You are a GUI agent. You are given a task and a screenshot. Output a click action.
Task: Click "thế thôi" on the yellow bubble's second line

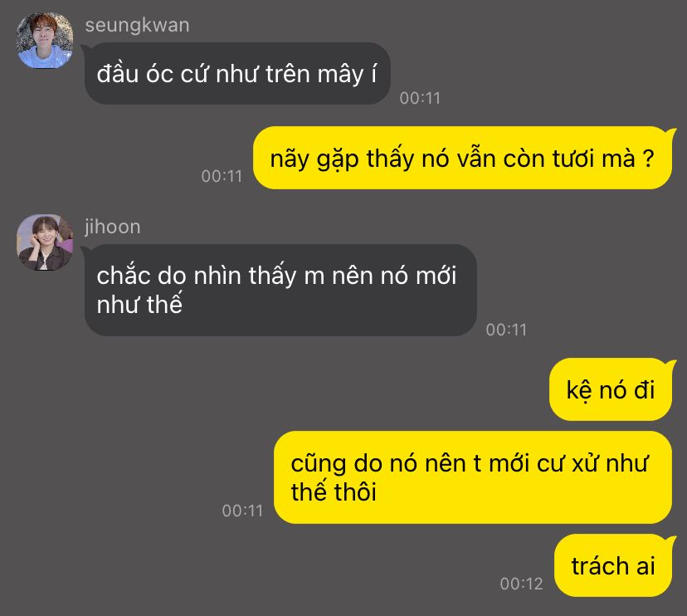click(x=334, y=491)
